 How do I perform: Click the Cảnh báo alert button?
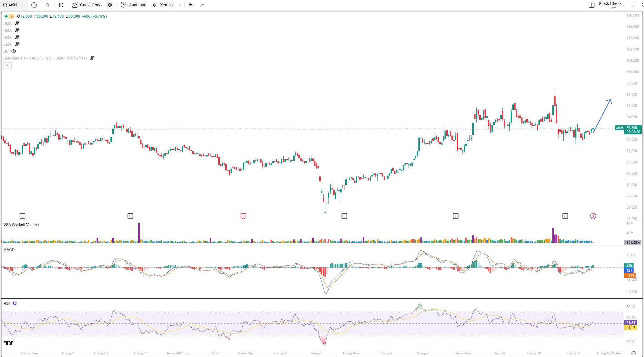[x=134, y=5]
